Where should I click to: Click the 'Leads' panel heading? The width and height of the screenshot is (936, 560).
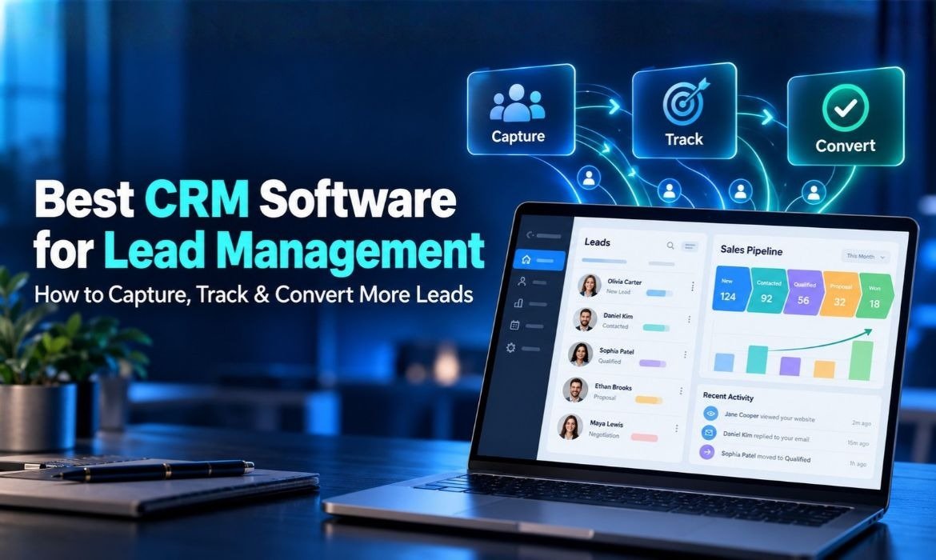pos(597,242)
